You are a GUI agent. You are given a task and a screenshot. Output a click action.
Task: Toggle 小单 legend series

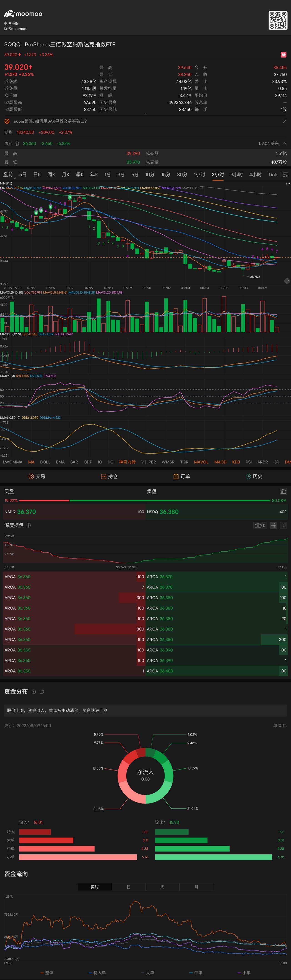(x=244, y=972)
